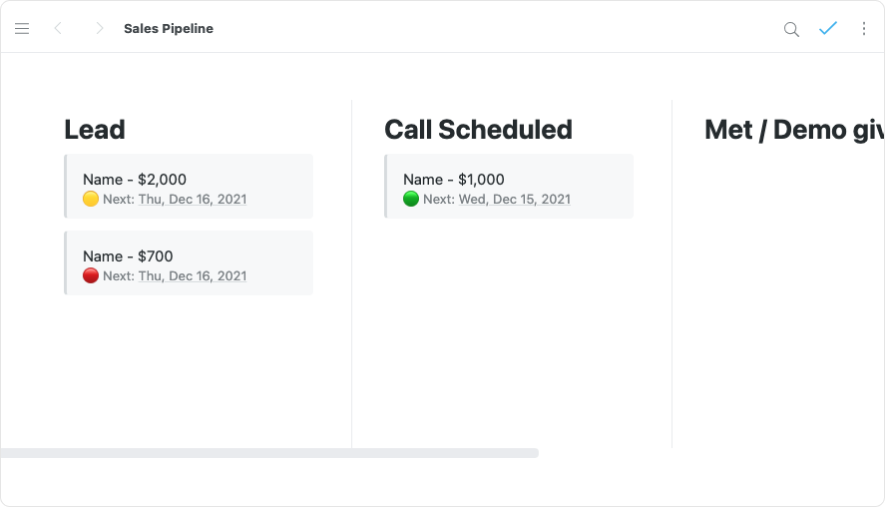Open the Name - $700 card
The width and height of the screenshot is (885, 507).
[128, 256]
